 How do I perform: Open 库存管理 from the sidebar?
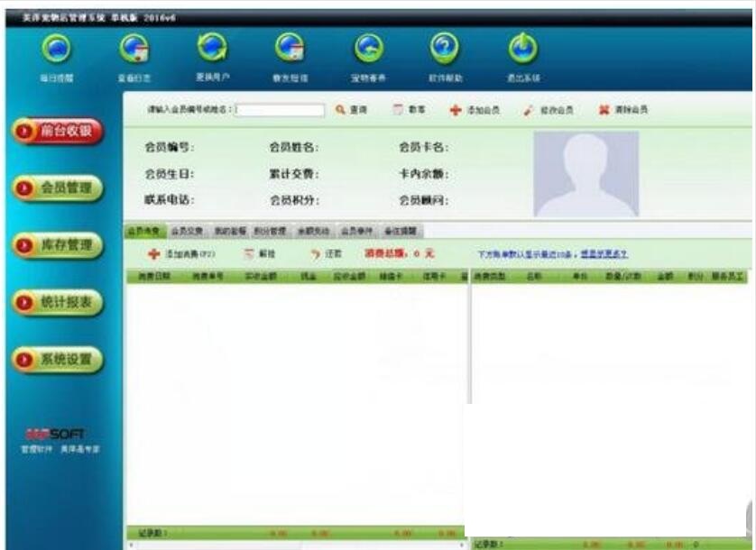(54, 243)
